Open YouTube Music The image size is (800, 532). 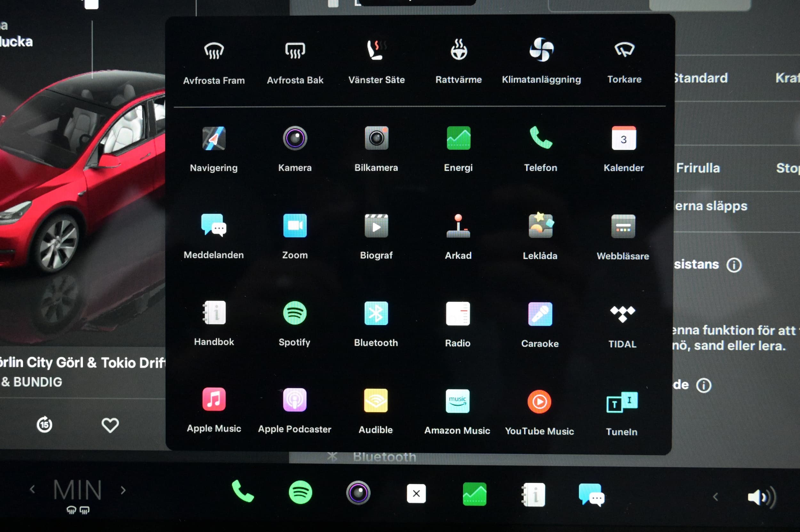click(539, 413)
